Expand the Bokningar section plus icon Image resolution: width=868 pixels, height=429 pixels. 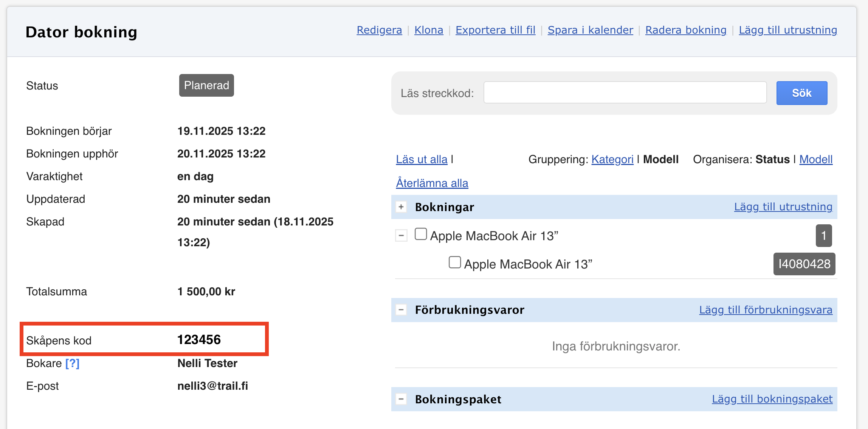point(401,207)
